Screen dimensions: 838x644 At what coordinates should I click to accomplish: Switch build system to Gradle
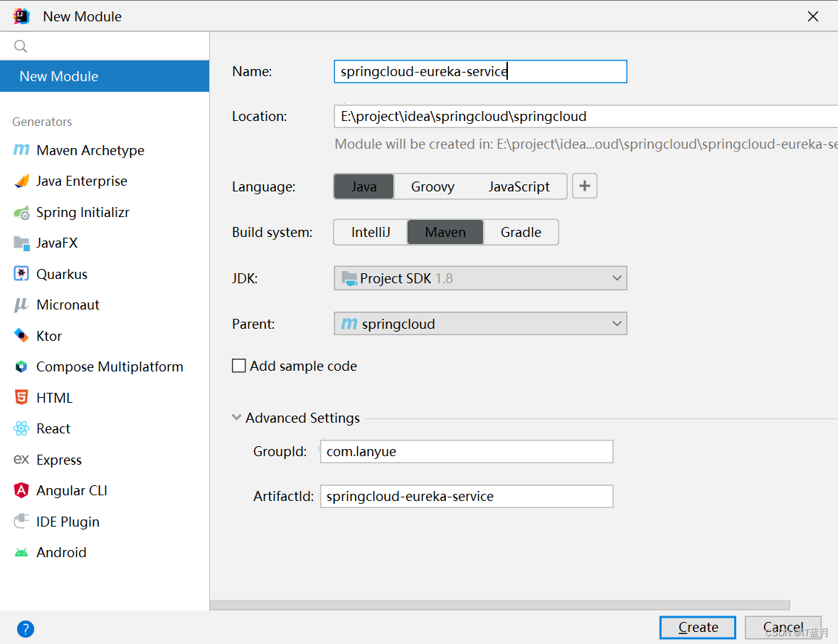click(x=521, y=232)
